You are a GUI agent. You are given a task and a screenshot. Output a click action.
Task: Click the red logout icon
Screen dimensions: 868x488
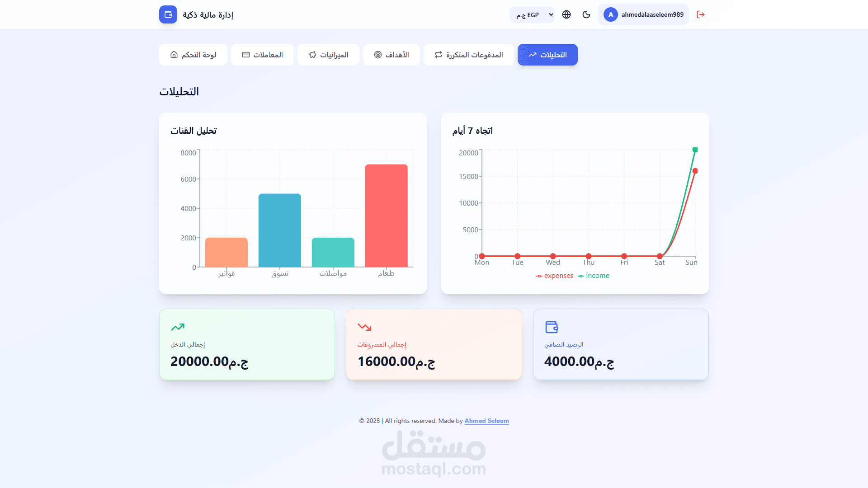click(x=701, y=14)
